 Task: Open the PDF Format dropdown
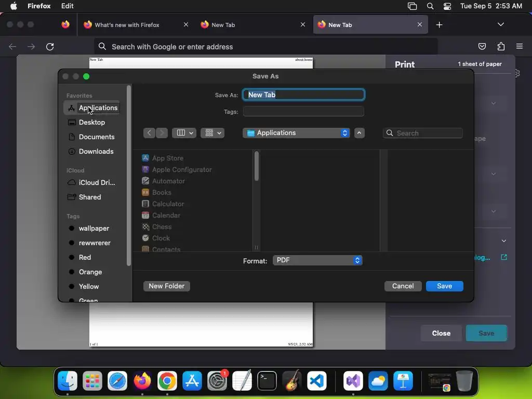coord(317,260)
